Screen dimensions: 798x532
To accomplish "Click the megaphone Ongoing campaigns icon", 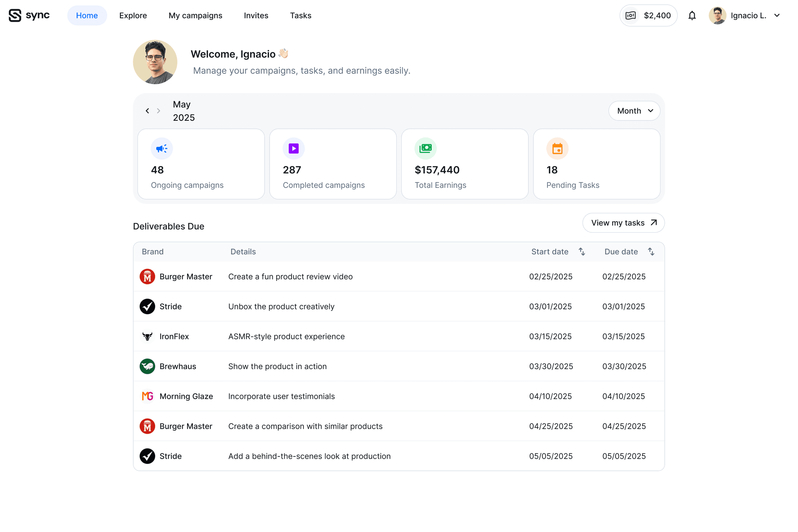I will (x=161, y=148).
